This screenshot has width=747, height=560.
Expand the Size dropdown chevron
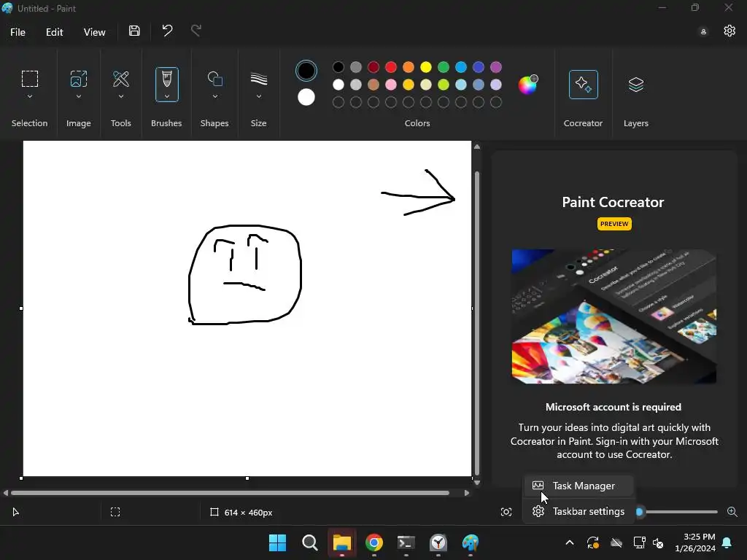[259, 96]
